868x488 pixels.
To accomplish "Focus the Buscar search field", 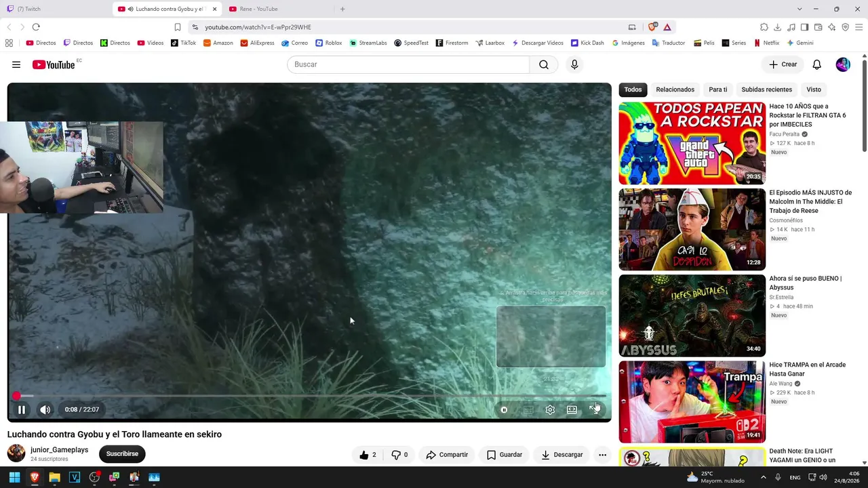I will tap(408, 64).
